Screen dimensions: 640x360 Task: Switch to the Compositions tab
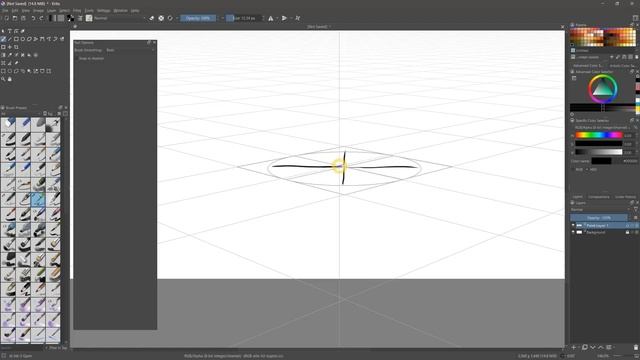coord(598,197)
